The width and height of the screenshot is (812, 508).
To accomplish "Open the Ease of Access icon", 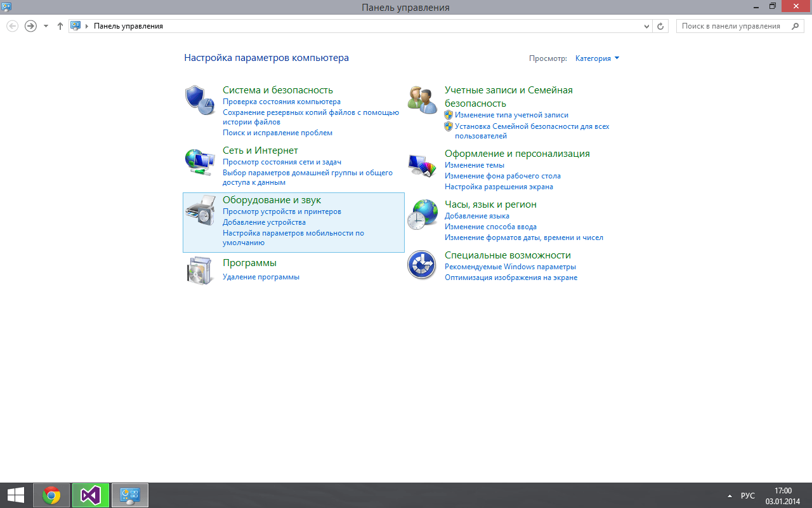I will click(x=422, y=265).
